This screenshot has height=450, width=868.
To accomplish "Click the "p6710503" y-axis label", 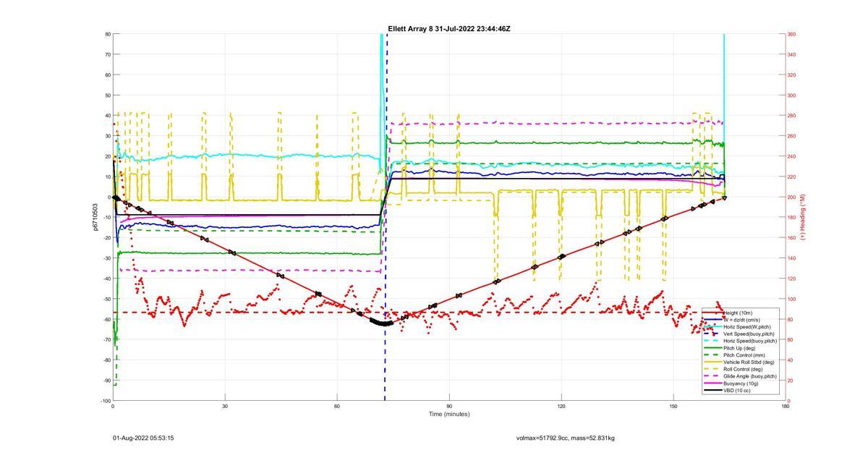I will click(x=95, y=217).
